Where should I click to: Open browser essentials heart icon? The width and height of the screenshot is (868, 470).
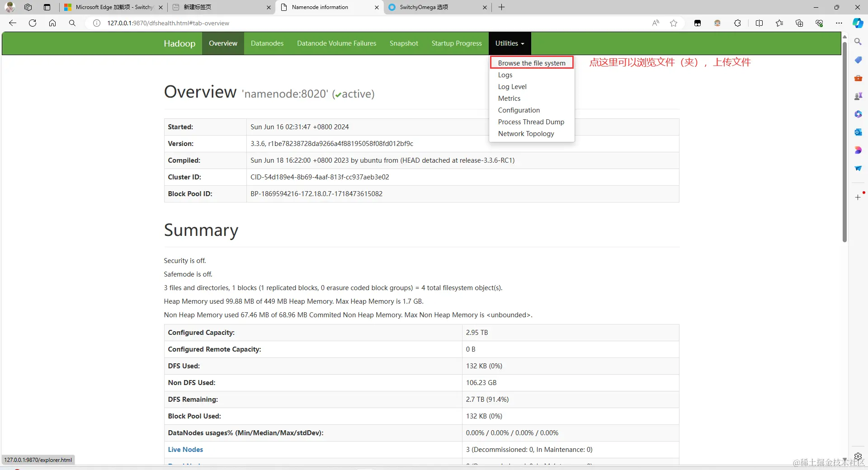click(x=819, y=23)
